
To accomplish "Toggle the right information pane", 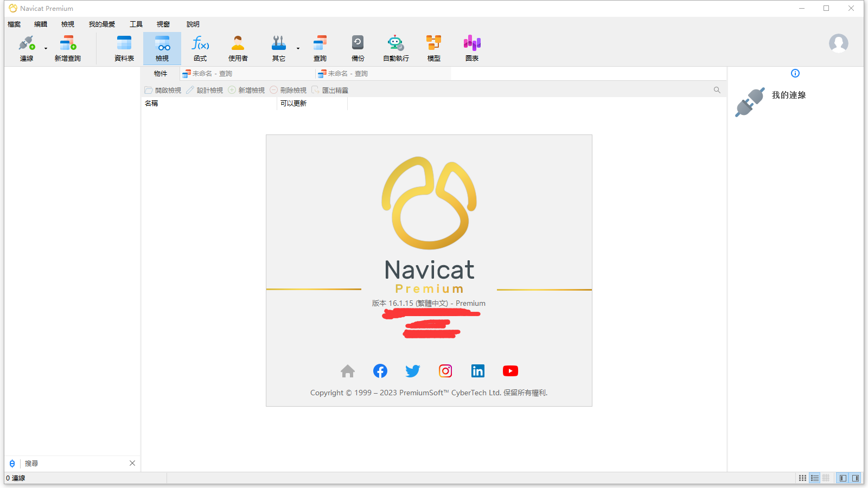I will pos(856,478).
